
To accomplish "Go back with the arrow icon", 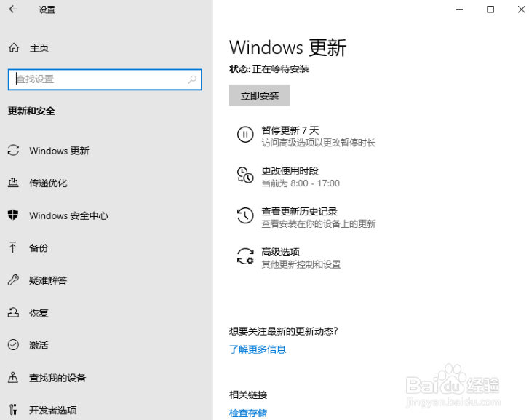I will point(13,9).
